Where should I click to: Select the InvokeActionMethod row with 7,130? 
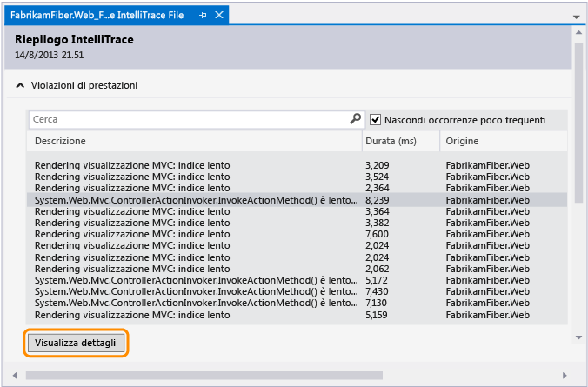tap(297, 303)
